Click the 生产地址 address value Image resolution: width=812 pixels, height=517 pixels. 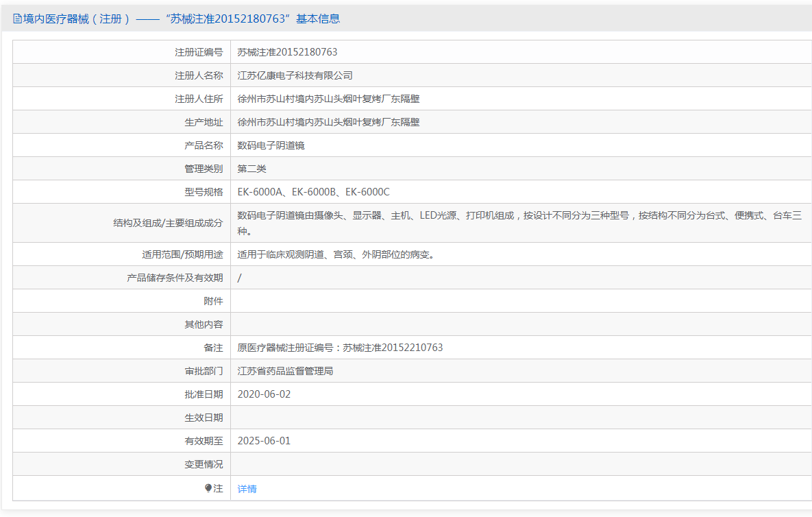[x=328, y=122]
